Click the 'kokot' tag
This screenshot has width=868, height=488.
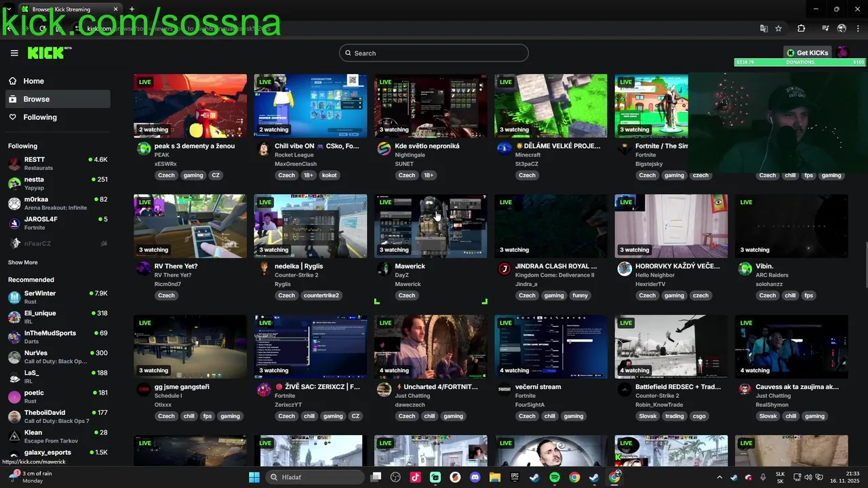[x=330, y=175]
